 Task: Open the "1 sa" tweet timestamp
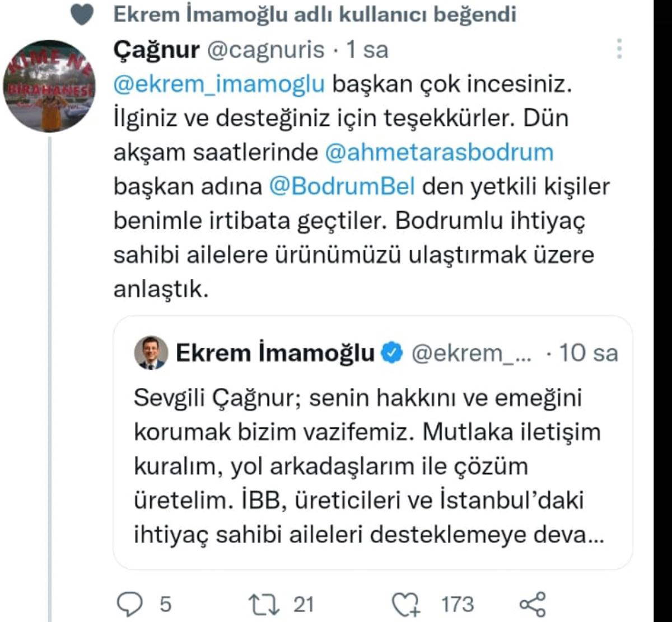pos(367,50)
